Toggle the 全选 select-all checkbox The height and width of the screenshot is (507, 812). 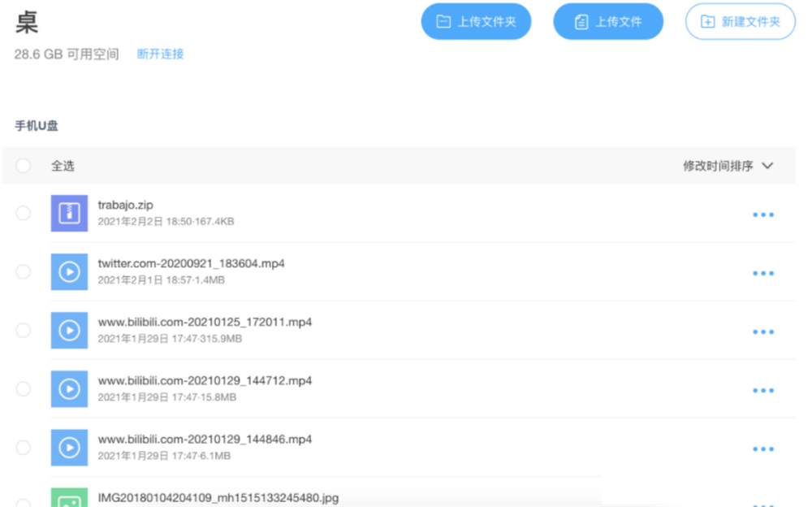pos(23,166)
